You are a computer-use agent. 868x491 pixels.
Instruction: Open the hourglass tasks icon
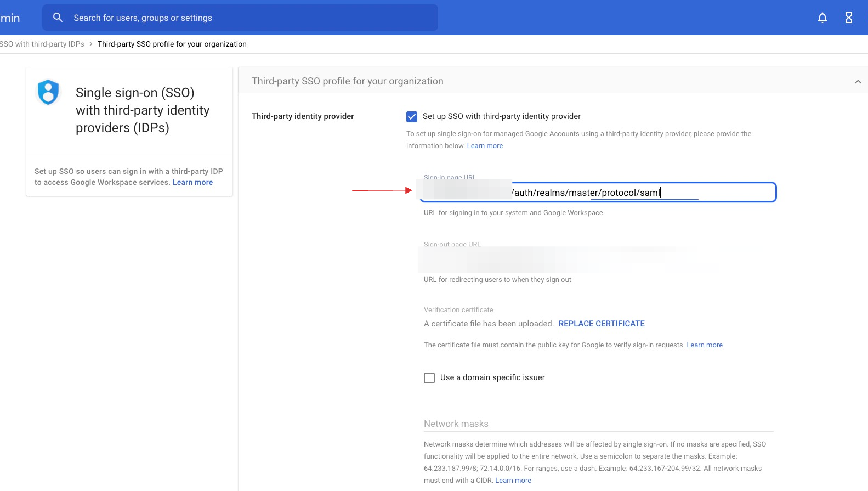pos(848,18)
